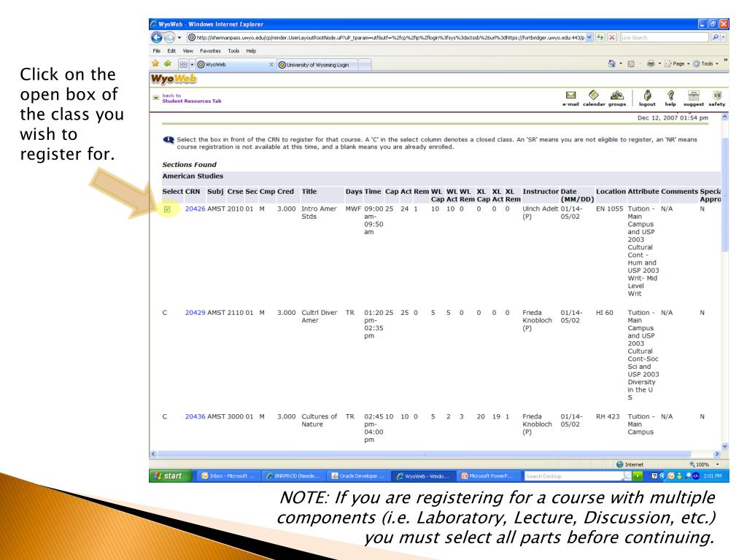Open the e-mail icon
747x560 pixels.
coord(570,98)
